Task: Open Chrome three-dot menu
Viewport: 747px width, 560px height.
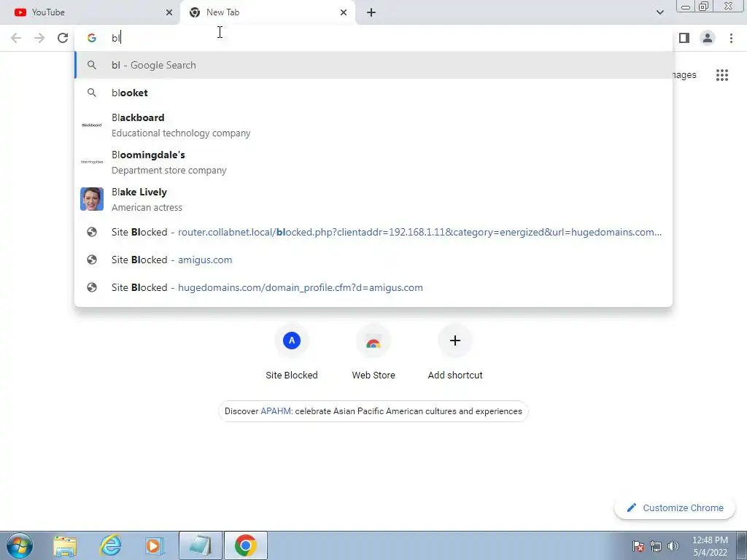Action: coord(731,38)
